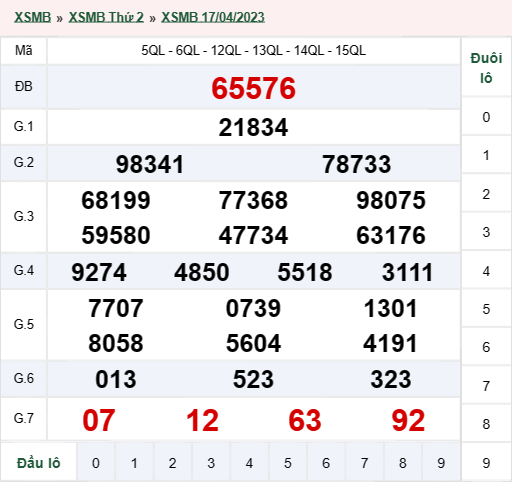Select digit 2 in Đuôi lô column

click(x=486, y=194)
